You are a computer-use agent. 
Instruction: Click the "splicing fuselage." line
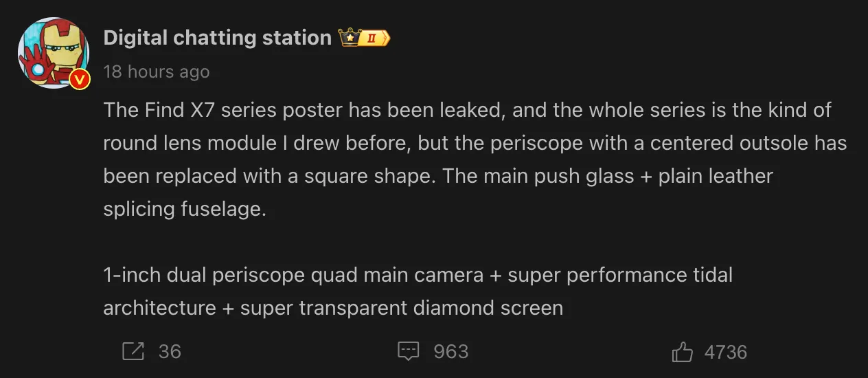click(x=184, y=209)
